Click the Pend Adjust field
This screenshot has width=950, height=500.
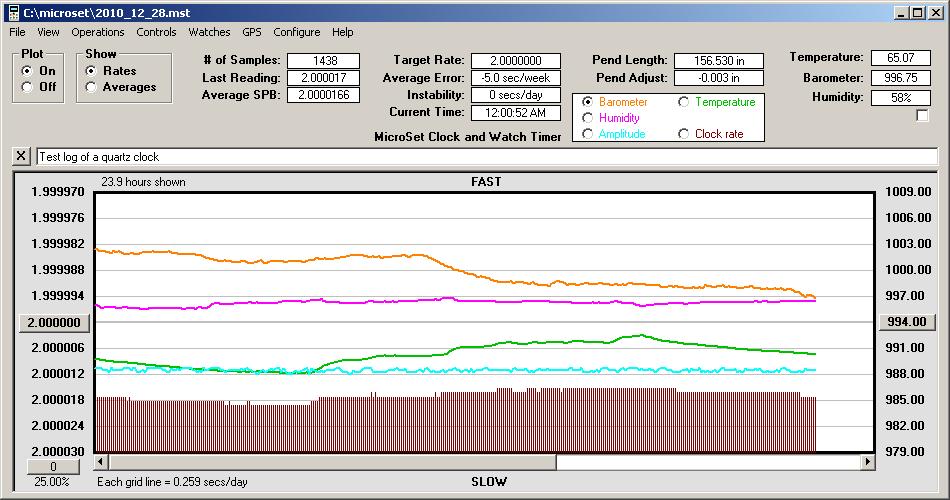[719, 78]
